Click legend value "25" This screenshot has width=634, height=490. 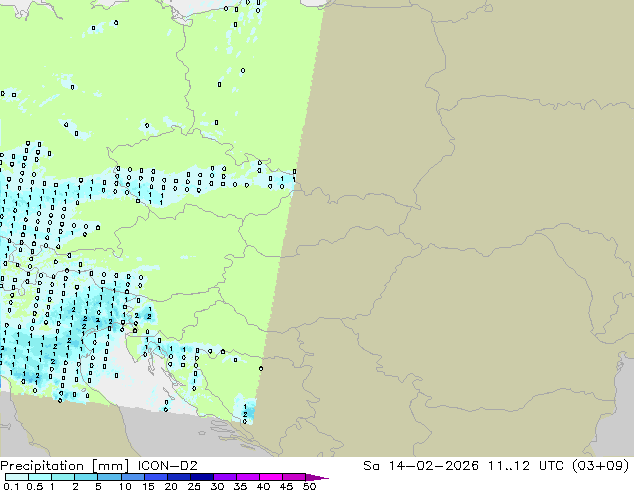pos(194,486)
